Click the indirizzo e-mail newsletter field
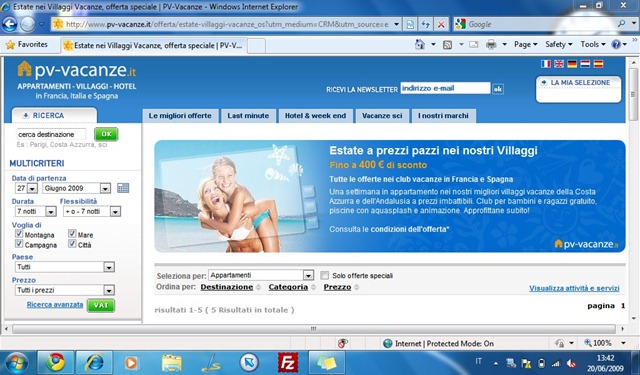 point(445,88)
